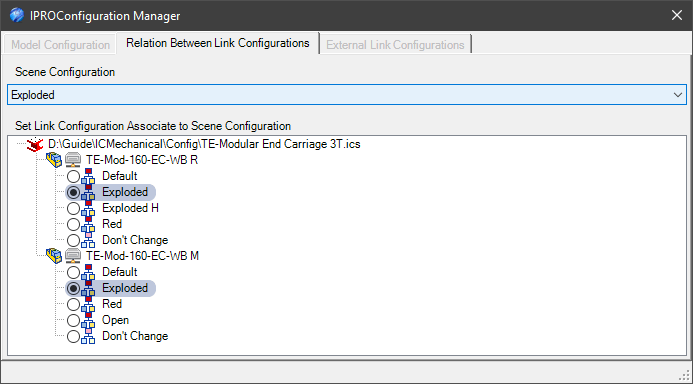Select Red radio button for TE-Mod-160-EC-WB R

[x=73, y=224]
